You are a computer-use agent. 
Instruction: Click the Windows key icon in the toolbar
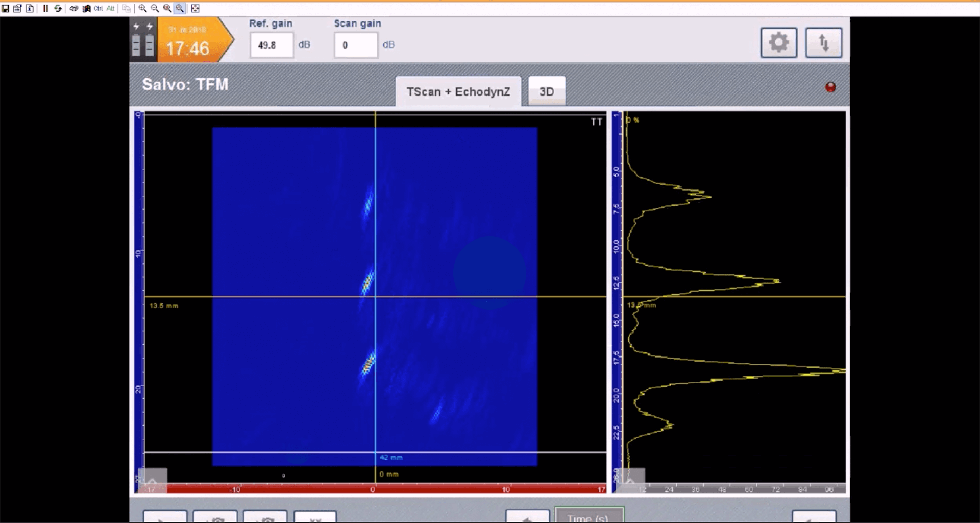point(86,8)
